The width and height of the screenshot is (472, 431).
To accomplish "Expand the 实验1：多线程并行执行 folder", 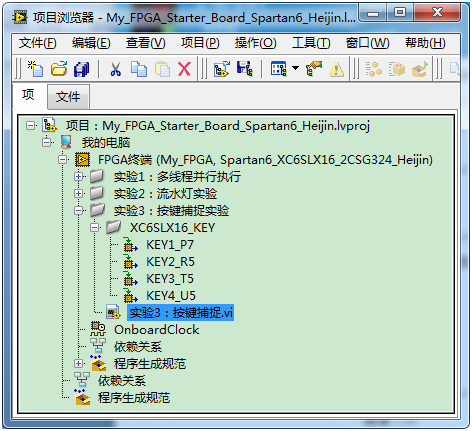I will (79, 176).
